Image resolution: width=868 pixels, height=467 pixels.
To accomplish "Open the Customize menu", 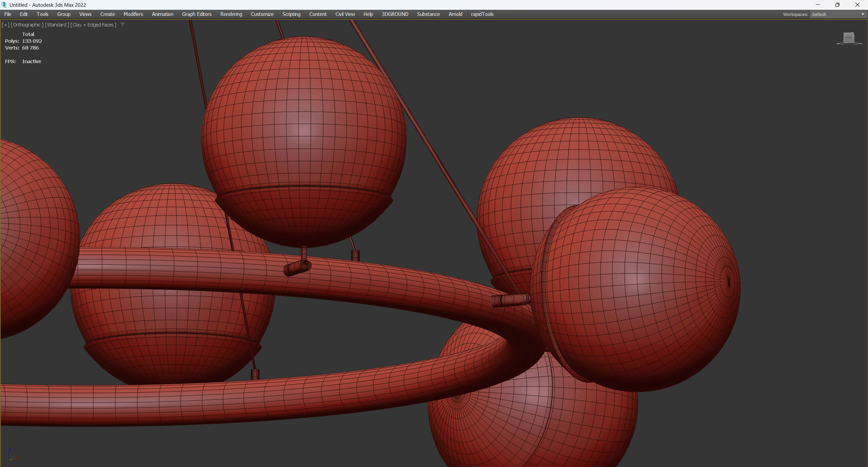I will (262, 14).
